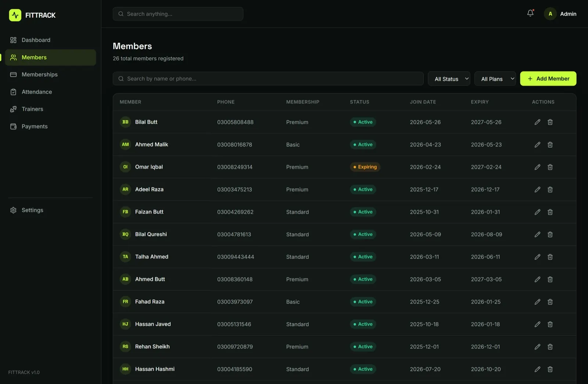Image resolution: width=588 pixels, height=384 pixels.
Task: Click the search by name or phone field
Action: [268, 79]
